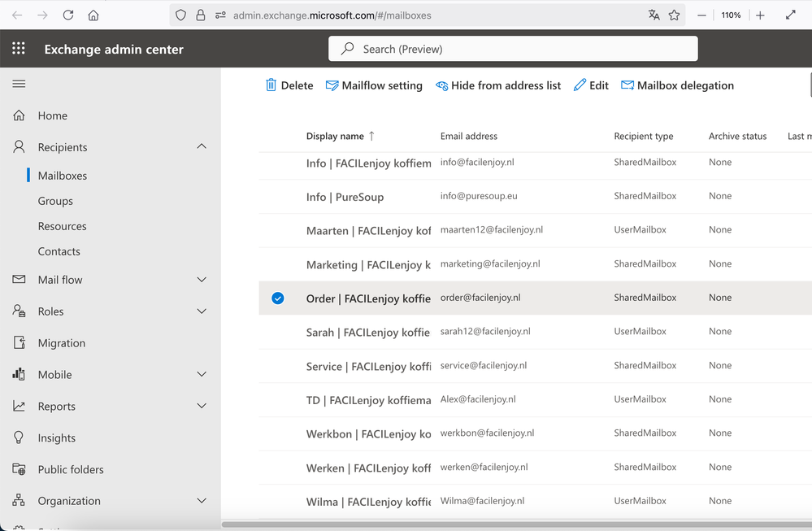Select the werkbon@facilenjoy.nl email cell

(487, 433)
